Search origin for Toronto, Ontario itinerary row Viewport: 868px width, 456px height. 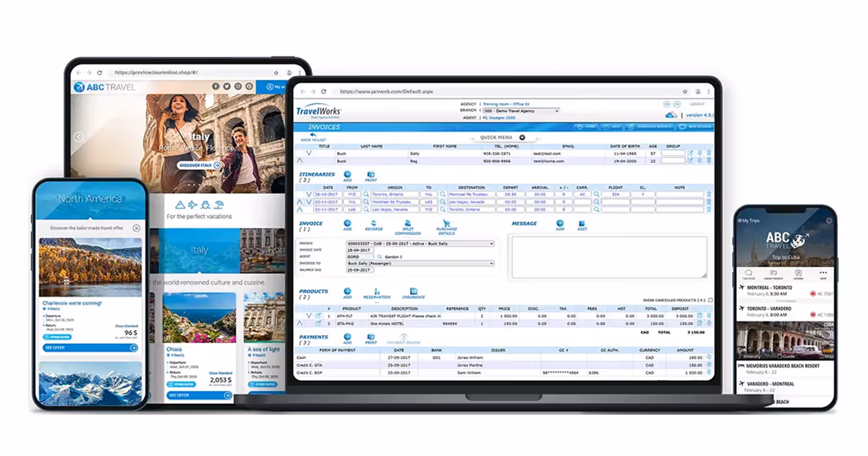[x=367, y=194]
